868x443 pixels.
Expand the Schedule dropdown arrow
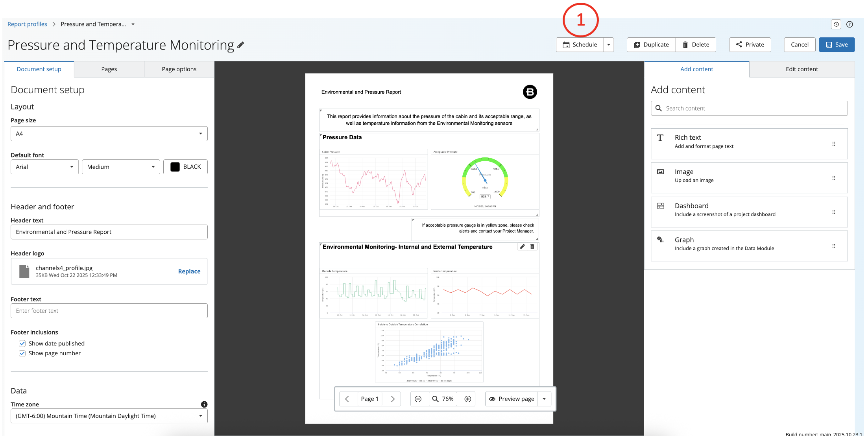pyautogui.click(x=609, y=45)
